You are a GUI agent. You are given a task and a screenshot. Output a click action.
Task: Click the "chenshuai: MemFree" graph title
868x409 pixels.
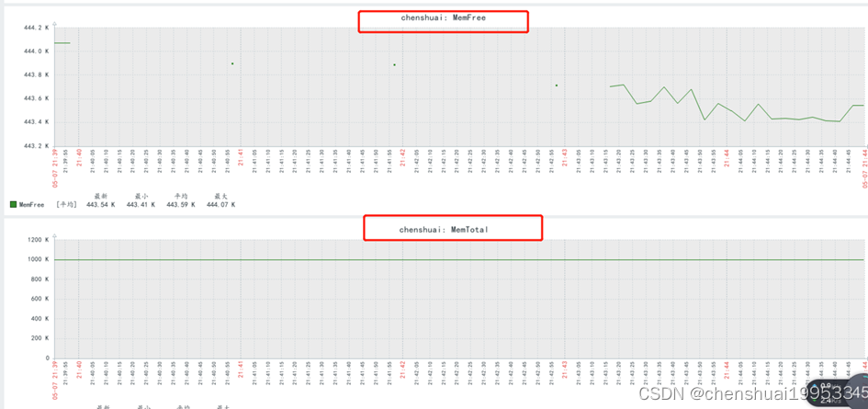pyautogui.click(x=443, y=17)
